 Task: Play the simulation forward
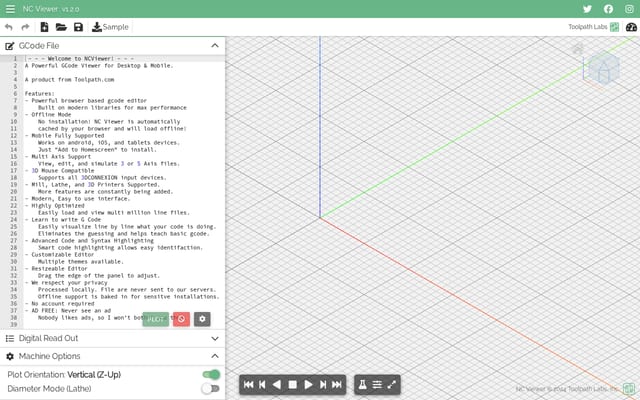[x=308, y=384]
